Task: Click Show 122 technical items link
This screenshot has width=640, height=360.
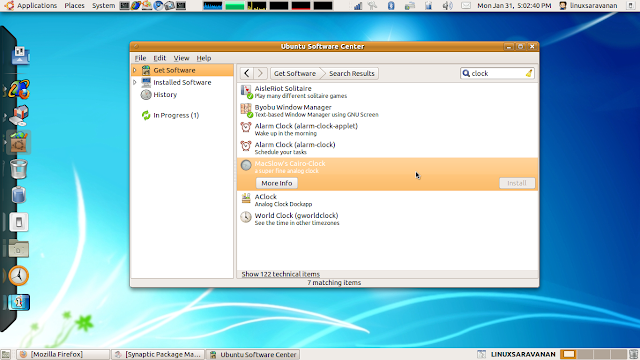Action: pos(281,274)
